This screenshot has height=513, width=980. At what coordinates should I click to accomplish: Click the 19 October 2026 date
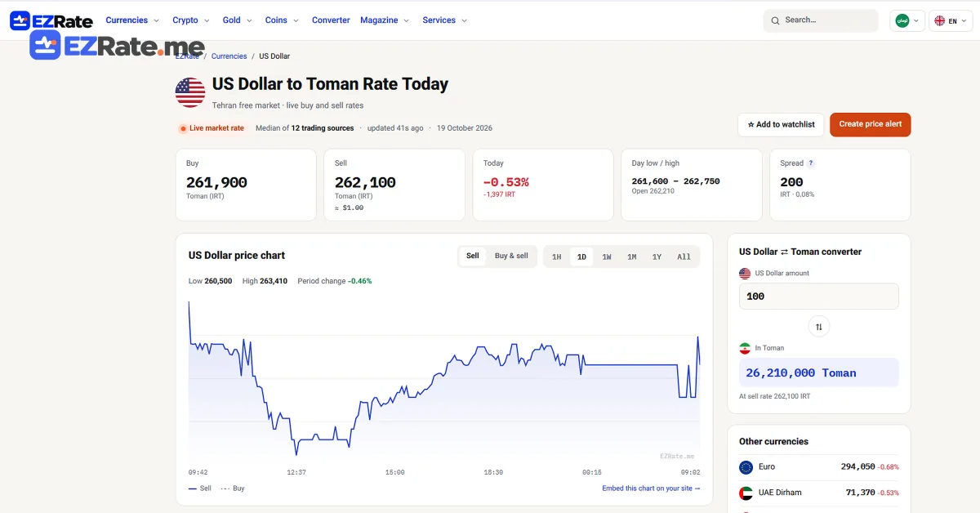tap(465, 128)
